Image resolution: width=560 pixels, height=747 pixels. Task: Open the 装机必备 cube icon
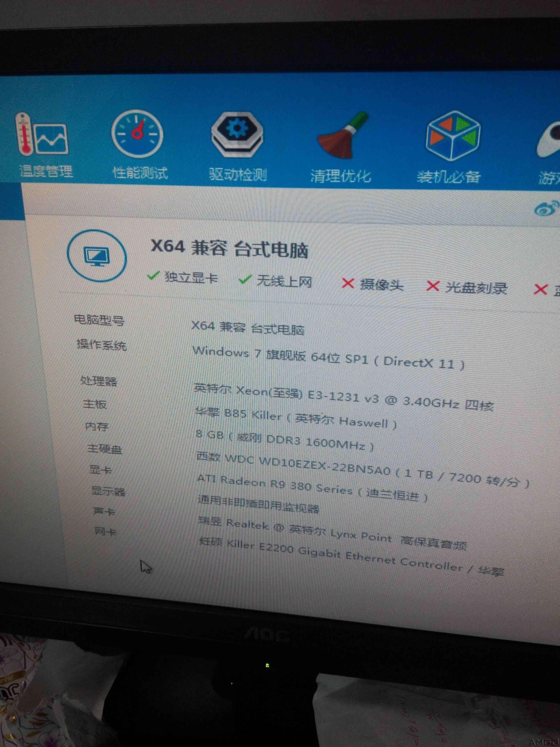pos(453,136)
